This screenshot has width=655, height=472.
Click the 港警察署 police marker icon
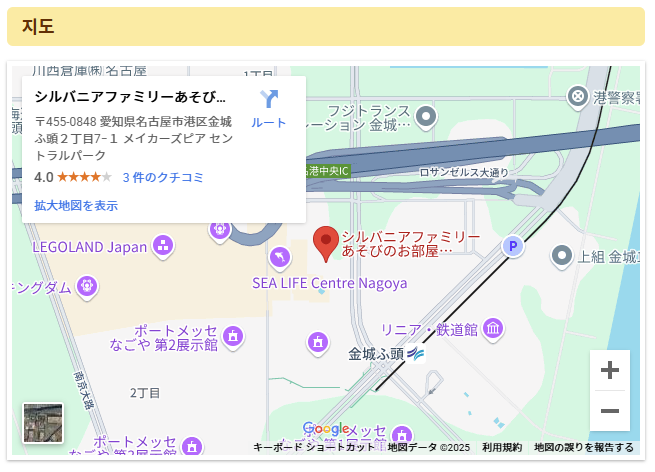[x=578, y=97]
